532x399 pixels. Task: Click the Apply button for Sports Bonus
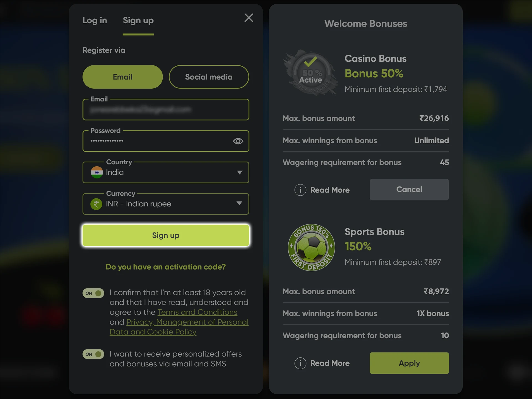tap(409, 362)
